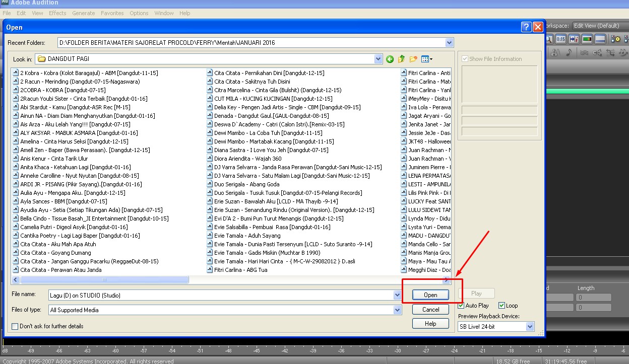629x364 pixels.
Task: Go up one folder level
Action: pos(402,59)
